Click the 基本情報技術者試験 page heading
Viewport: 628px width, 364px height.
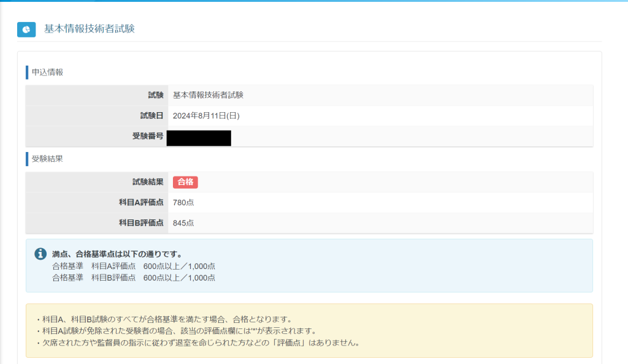coord(89,29)
